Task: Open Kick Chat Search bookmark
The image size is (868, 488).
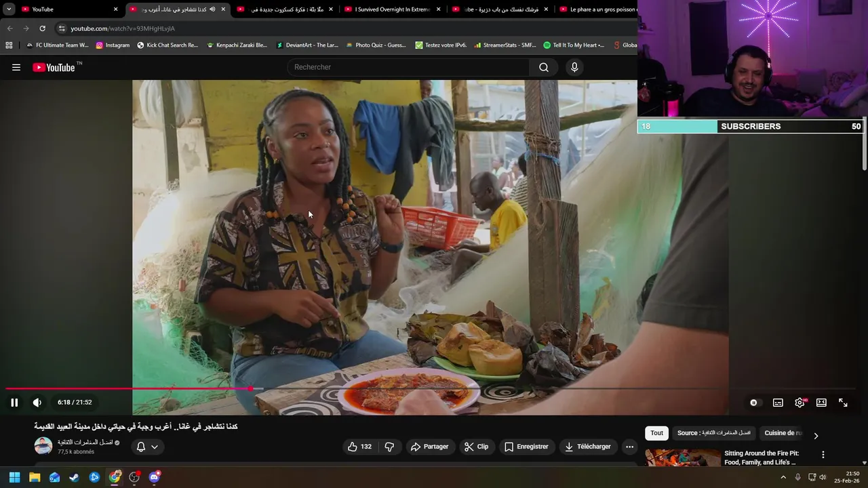Action: (167, 45)
